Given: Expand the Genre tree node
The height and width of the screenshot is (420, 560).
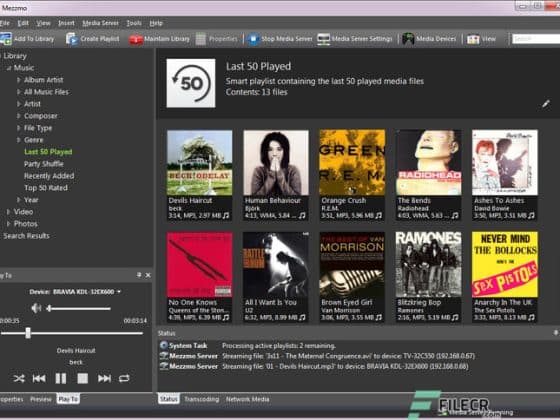Looking at the screenshot, I should (19, 140).
